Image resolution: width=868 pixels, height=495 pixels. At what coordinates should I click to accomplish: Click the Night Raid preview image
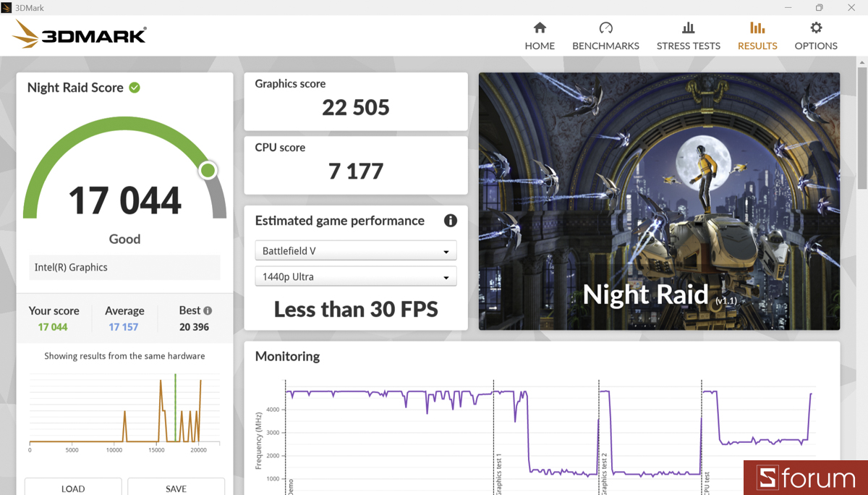(659, 201)
